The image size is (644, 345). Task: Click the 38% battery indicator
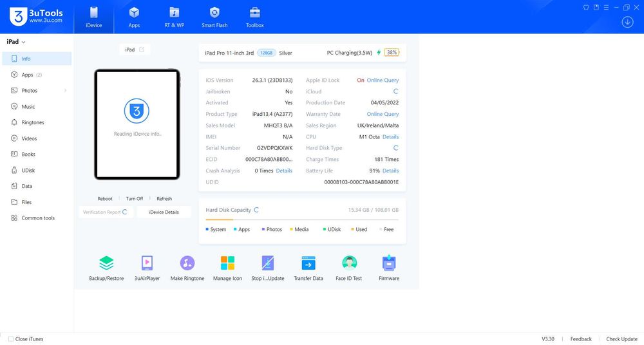[x=392, y=53]
